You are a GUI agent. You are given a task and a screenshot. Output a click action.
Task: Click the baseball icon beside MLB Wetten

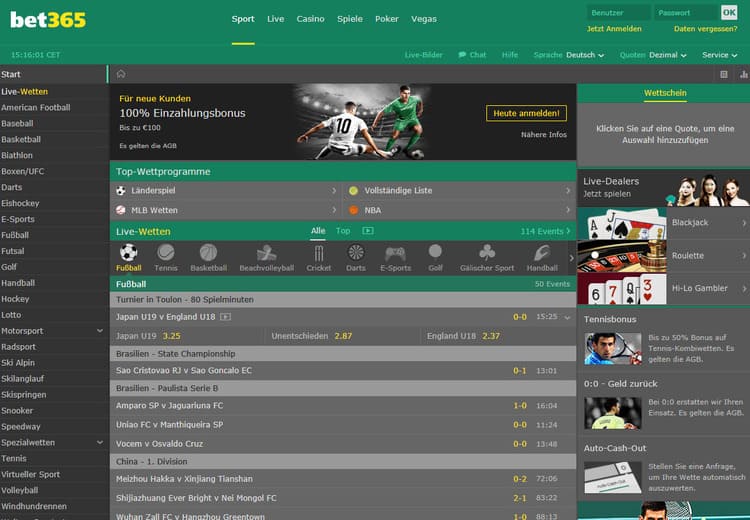pyautogui.click(x=121, y=210)
